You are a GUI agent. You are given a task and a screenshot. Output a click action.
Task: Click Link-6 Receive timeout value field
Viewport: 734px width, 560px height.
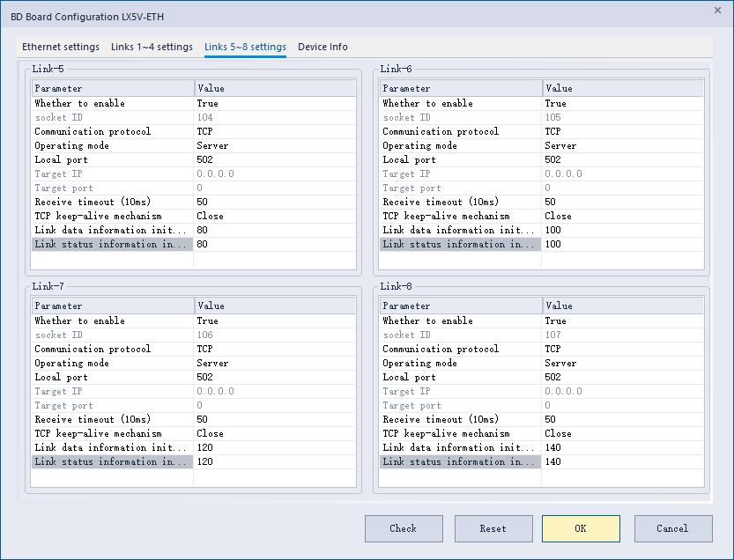[x=621, y=202]
